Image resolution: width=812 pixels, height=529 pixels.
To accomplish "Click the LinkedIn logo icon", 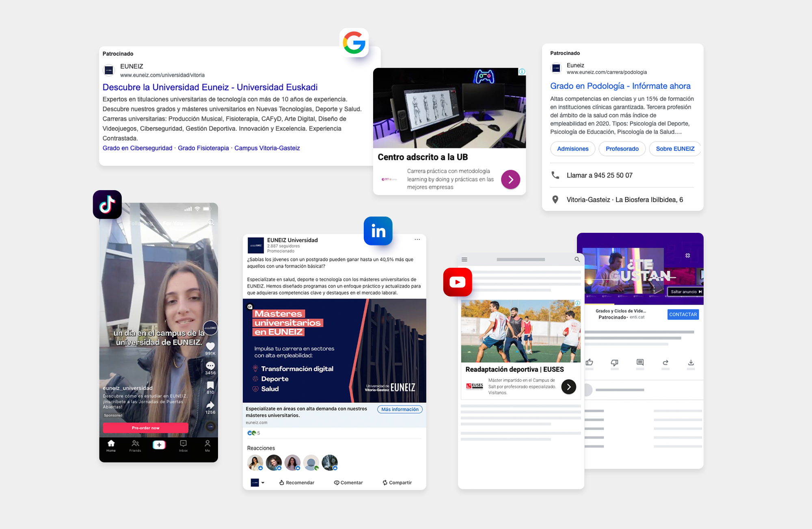I will click(x=378, y=231).
